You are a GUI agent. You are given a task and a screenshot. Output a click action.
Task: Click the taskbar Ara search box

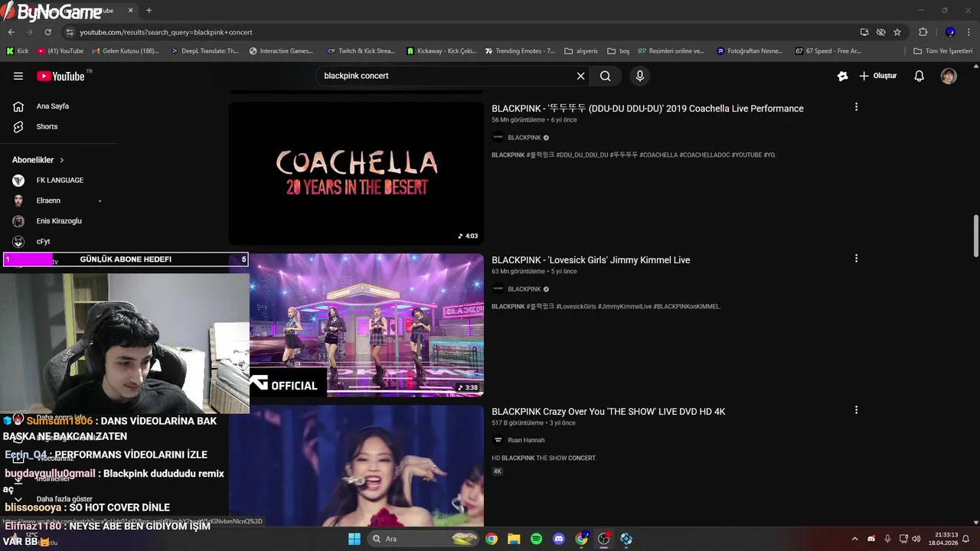click(x=423, y=539)
